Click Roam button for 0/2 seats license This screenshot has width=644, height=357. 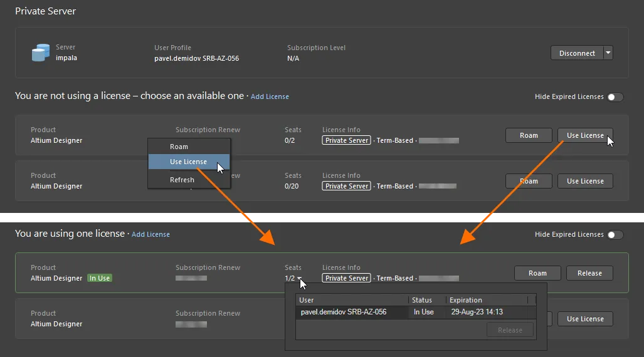529,135
